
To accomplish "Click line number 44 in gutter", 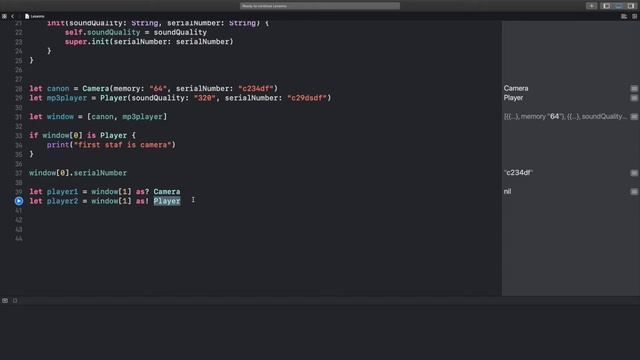I will [x=19, y=238].
